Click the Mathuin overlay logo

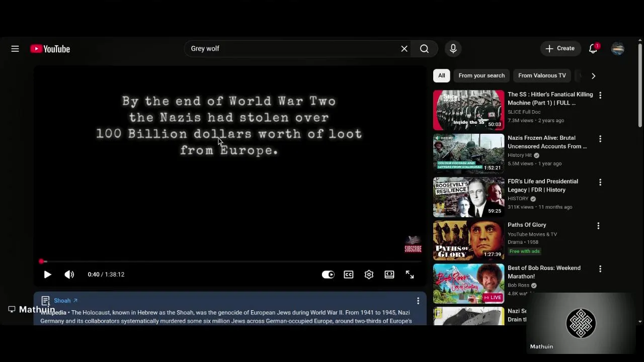[581, 323]
